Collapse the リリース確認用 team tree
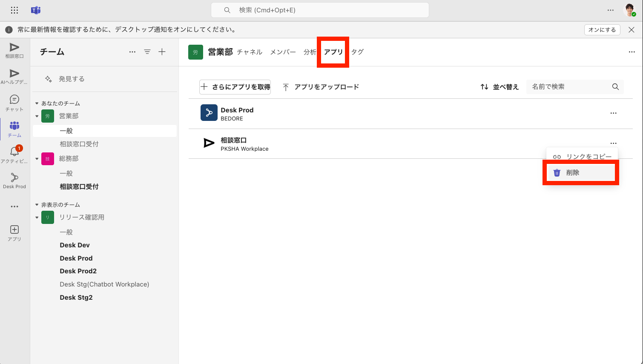 (37, 218)
